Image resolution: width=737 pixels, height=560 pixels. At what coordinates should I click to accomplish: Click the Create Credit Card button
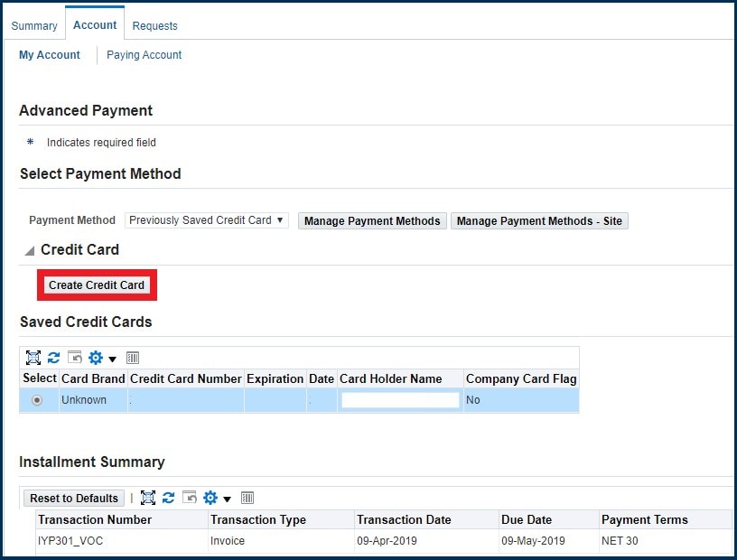[x=97, y=285]
